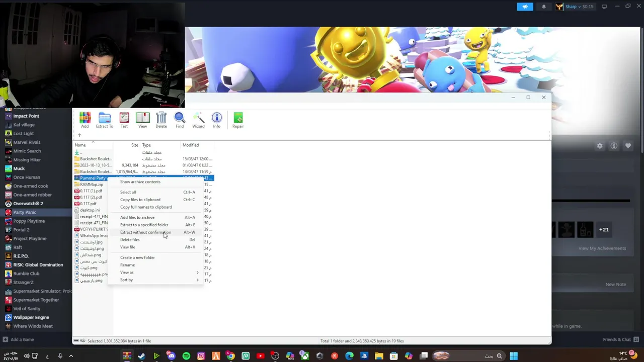Screen dimensions: 644x362
Task: Click the Repair toolbar icon
Action: (x=238, y=120)
